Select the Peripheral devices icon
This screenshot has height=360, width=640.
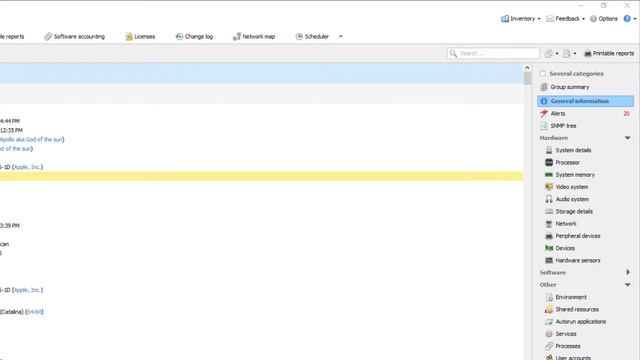point(549,236)
